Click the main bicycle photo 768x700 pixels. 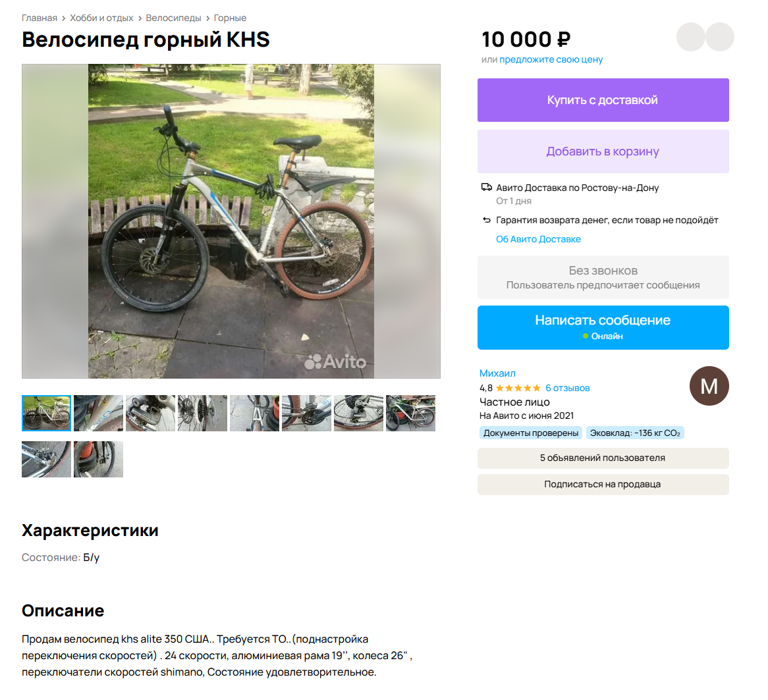231,221
